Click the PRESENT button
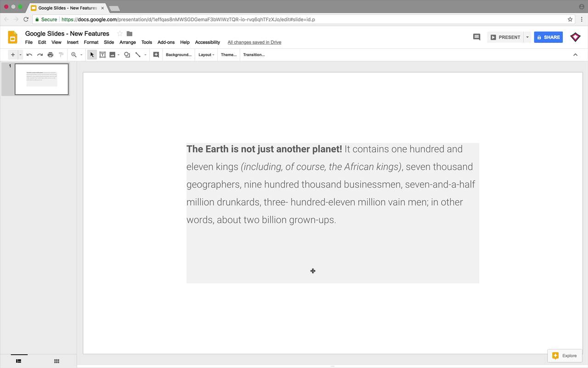This screenshot has width=588, height=368. [x=505, y=37]
